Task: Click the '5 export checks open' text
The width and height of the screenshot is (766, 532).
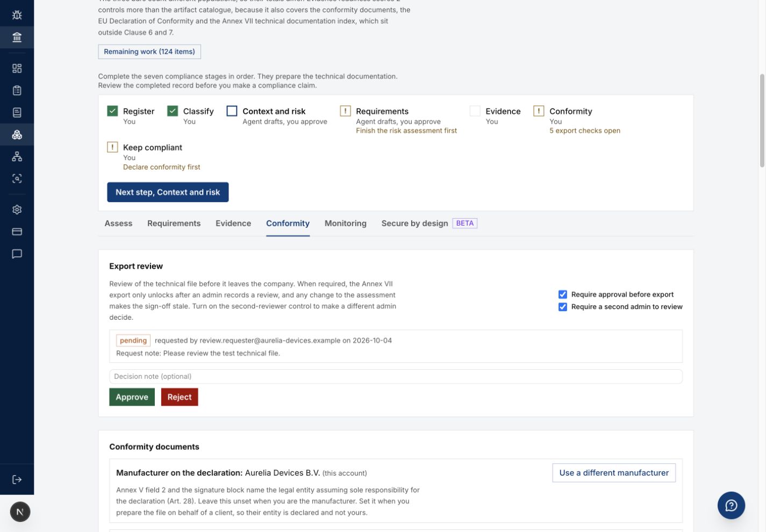Action: pyautogui.click(x=585, y=131)
